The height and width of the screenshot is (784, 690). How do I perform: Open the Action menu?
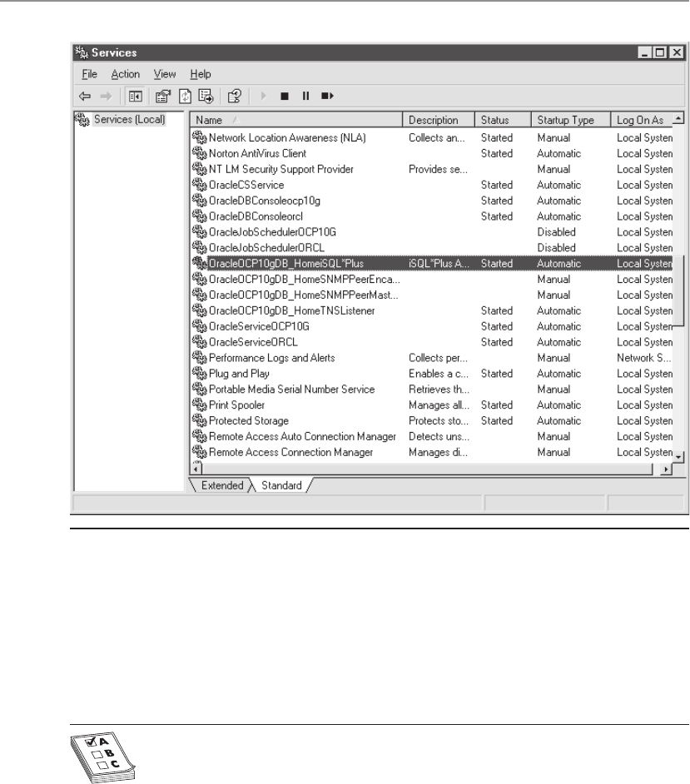[x=126, y=74]
